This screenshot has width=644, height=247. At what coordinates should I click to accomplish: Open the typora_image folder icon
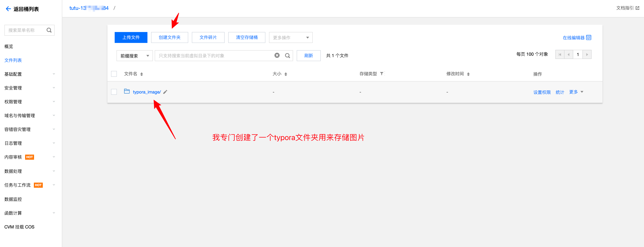tap(127, 91)
